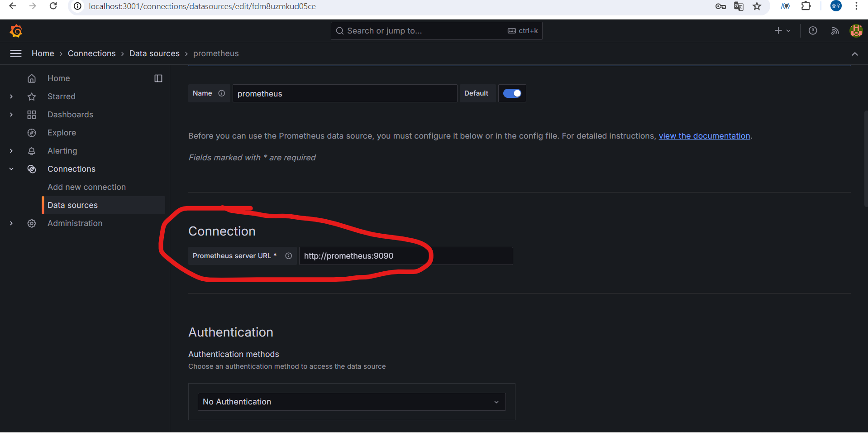
Task: Open the view the documentation link
Action: pyautogui.click(x=704, y=136)
